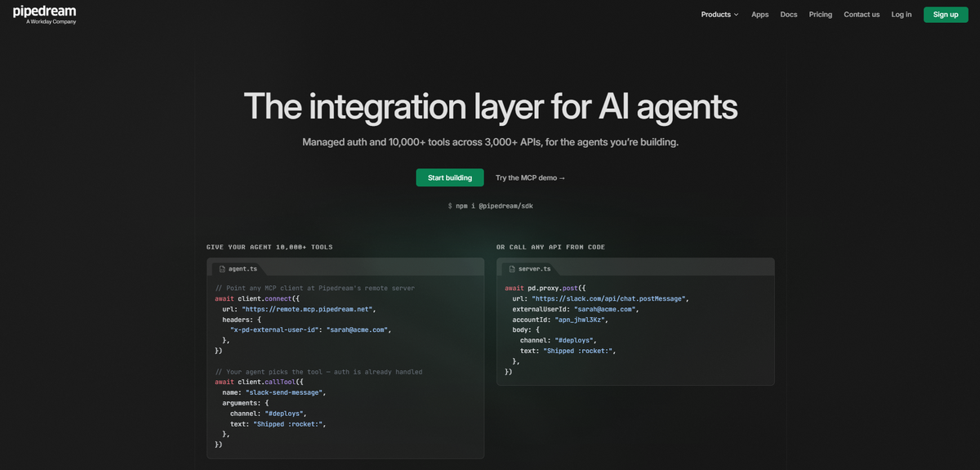
Task: Click the 'body: {' line in server.ts
Action: pos(526,329)
